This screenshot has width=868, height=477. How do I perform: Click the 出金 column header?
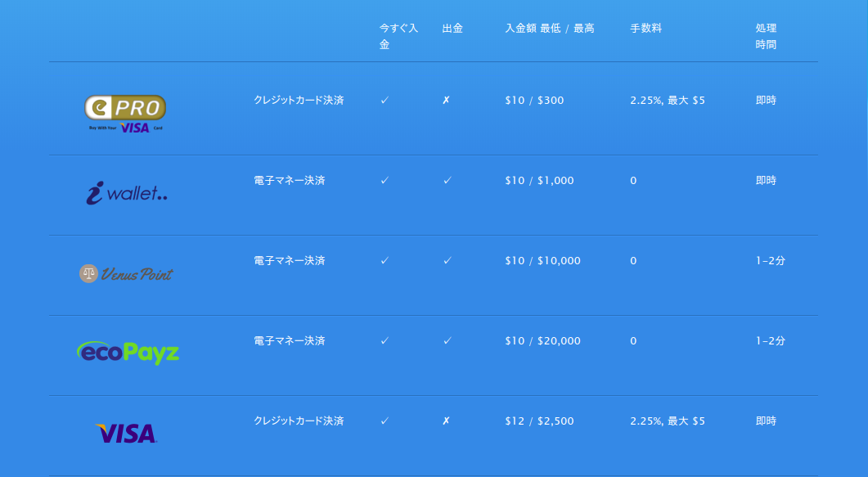(452, 28)
